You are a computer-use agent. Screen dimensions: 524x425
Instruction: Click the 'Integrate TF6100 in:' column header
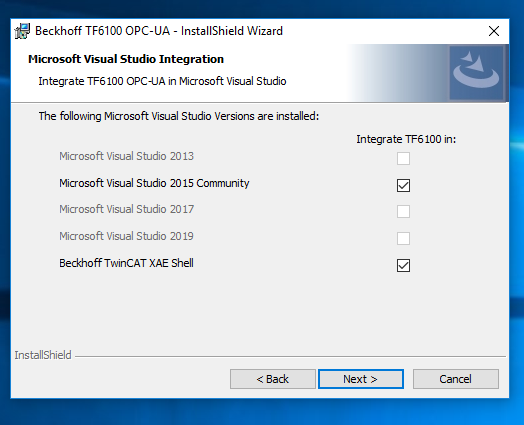point(406,139)
